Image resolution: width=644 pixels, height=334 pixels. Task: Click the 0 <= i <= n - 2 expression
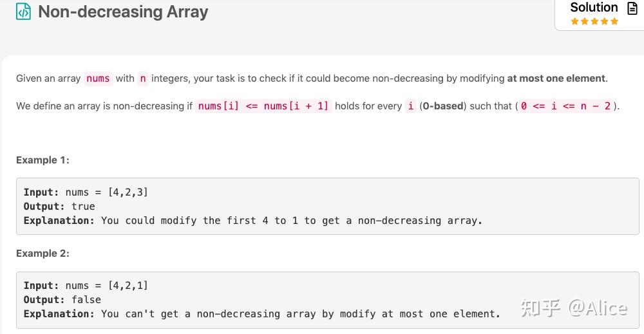click(x=565, y=106)
